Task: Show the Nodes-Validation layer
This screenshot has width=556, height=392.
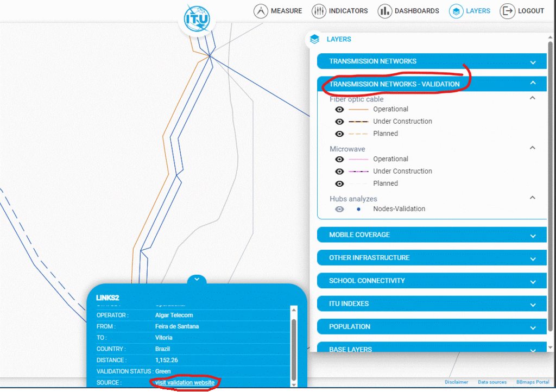Action: [339, 209]
